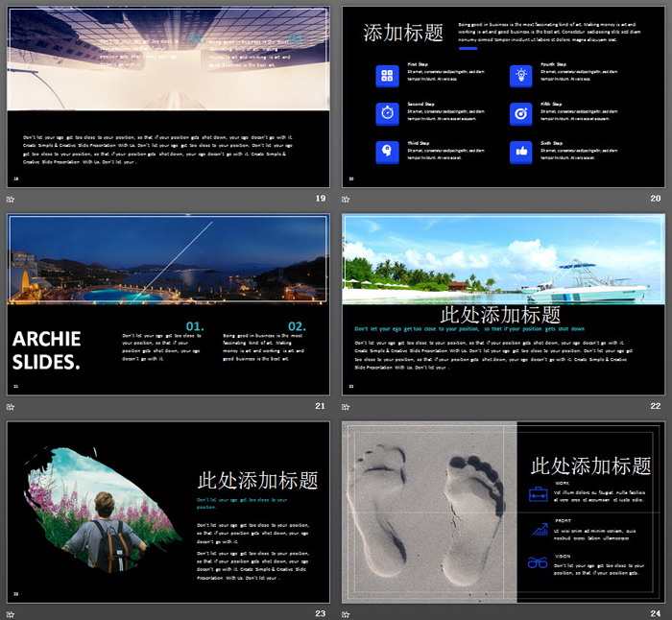
Task: Click the 01. heading on slide 21
Action: 194,326
